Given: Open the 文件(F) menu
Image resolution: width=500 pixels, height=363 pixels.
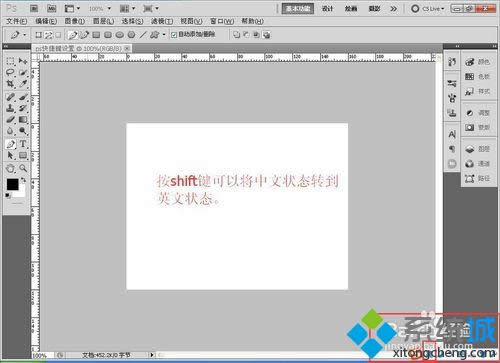Looking at the screenshot, I should 17,21.
